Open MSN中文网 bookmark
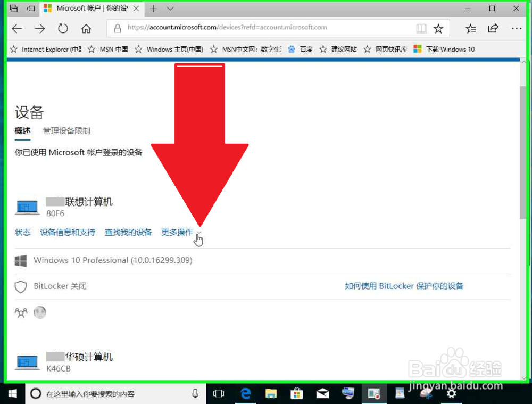 pyautogui.click(x=246, y=50)
